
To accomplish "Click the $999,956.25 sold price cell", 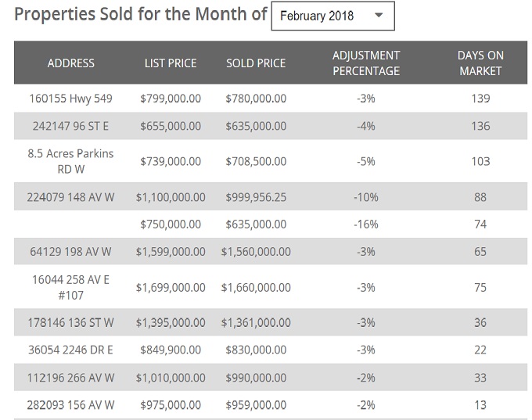I will click(256, 197).
